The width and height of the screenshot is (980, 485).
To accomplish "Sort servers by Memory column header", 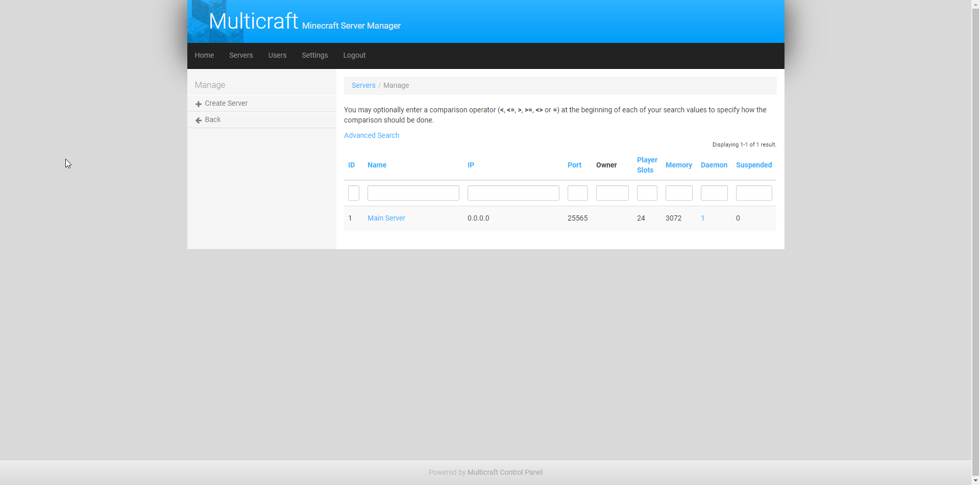I will (x=678, y=165).
